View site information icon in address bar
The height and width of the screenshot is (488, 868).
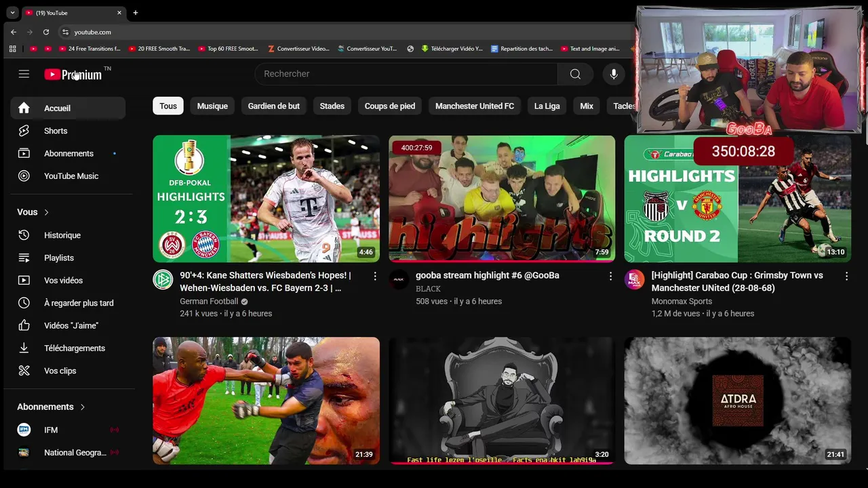pyautogui.click(x=65, y=32)
